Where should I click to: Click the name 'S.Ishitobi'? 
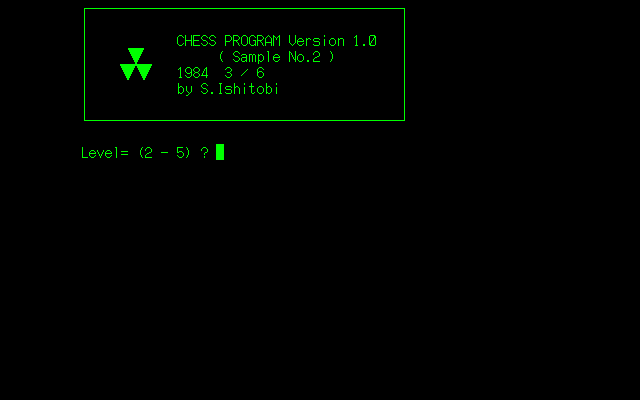pos(240,89)
